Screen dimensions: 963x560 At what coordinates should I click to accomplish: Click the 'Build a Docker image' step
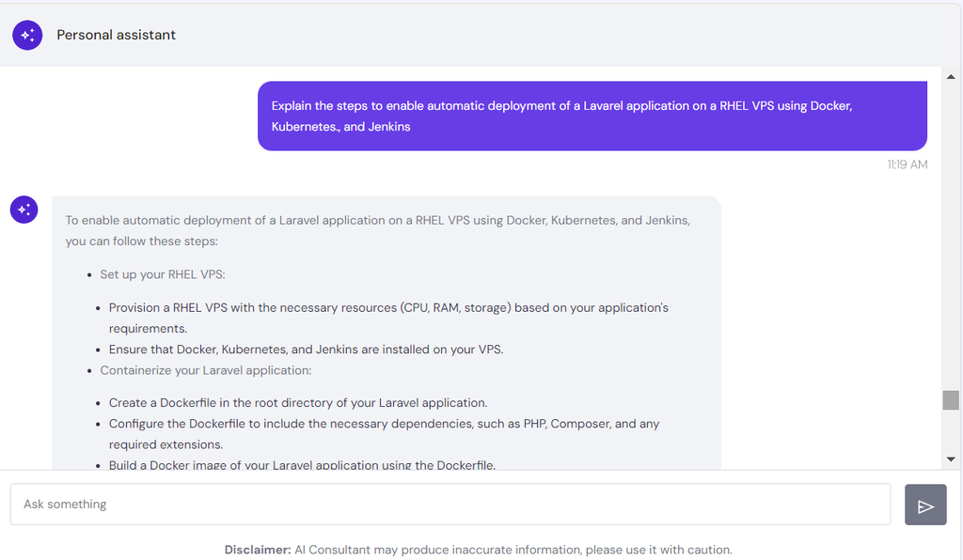pyautogui.click(x=302, y=465)
